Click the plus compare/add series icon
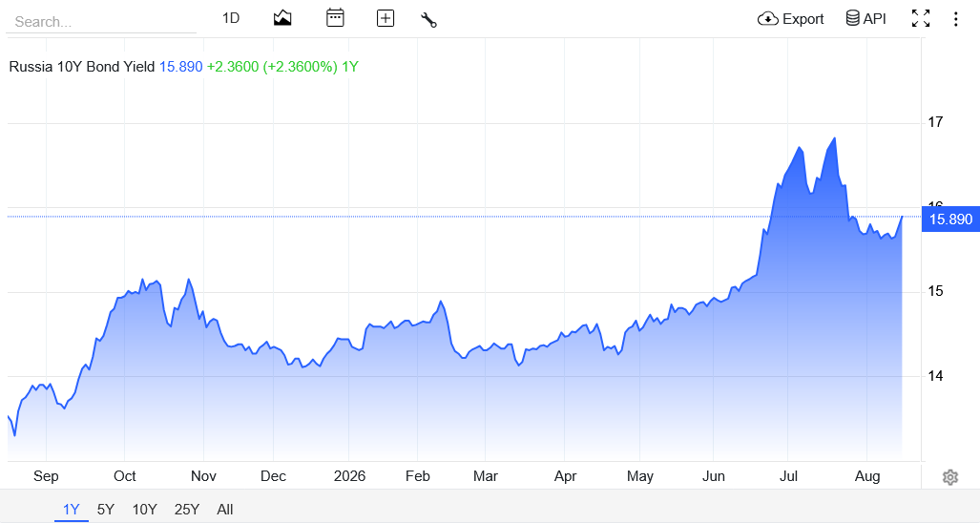Screen dimensions: 980x523 click(385, 19)
